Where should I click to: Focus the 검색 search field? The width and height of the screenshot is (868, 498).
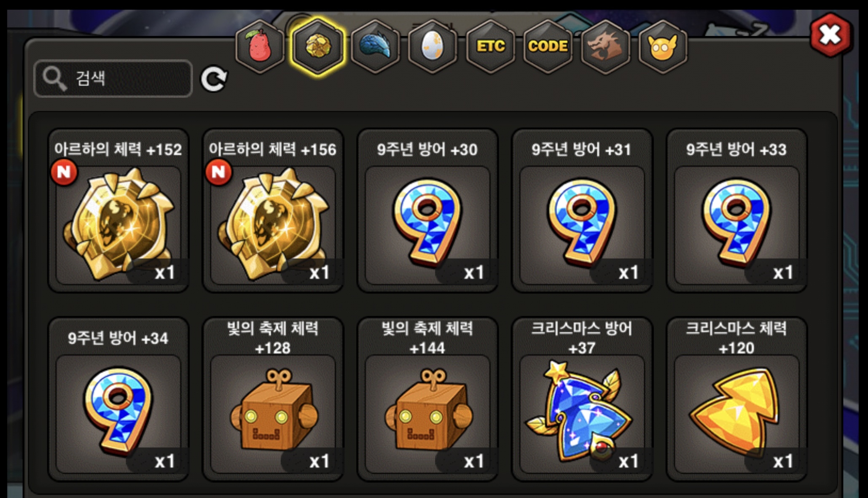(x=113, y=78)
